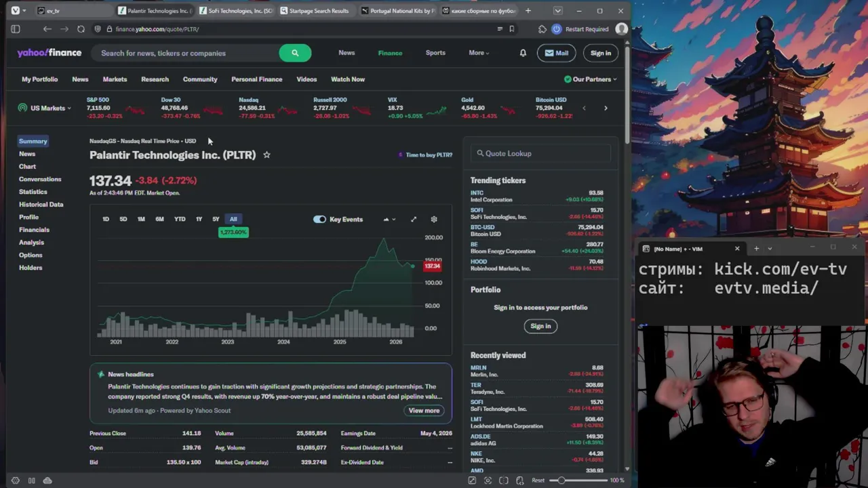Open the Vivaldi menu icon
This screenshot has height=488, width=868.
(x=16, y=11)
